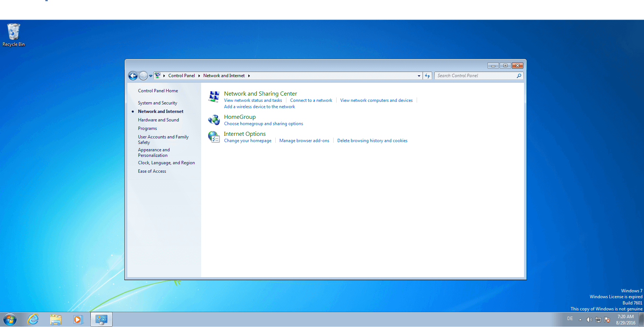644x327 pixels.
Task: Click Delete browsing history and cookies
Action: tap(372, 141)
